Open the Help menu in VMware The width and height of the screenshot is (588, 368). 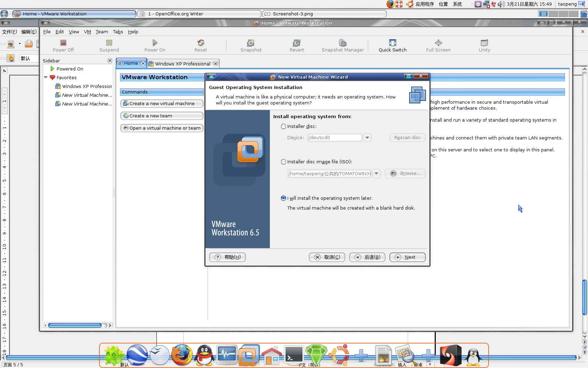[x=133, y=32]
